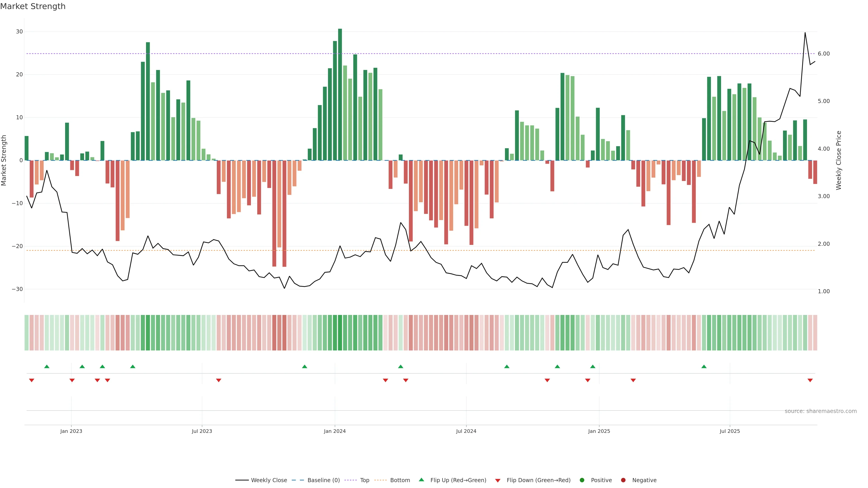The width and height of the screenshot is (868, 488).
Task: Click the Flip Up legend triangle icon
Action: point(421,480)
